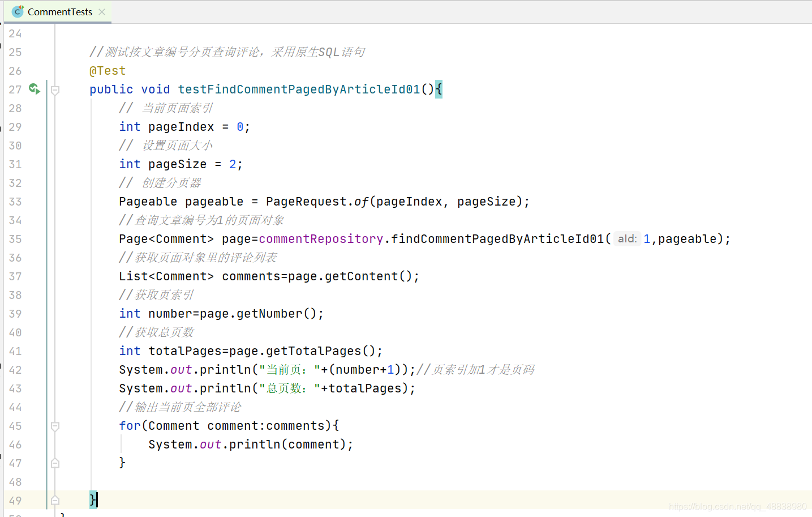Click the @Test annotation
Screen dimensions: 812x517
coord(108,71)
